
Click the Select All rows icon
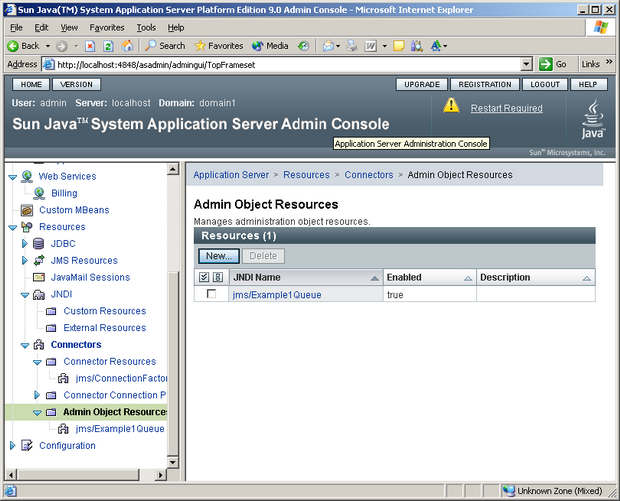(204, 277)
